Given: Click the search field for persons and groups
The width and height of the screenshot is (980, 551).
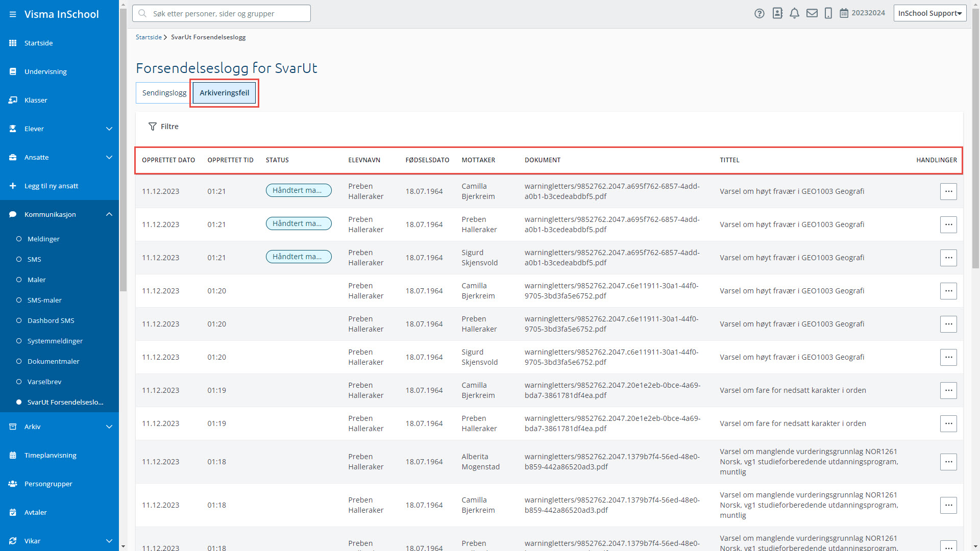Looking at the screenshot, I should point(222,13).
